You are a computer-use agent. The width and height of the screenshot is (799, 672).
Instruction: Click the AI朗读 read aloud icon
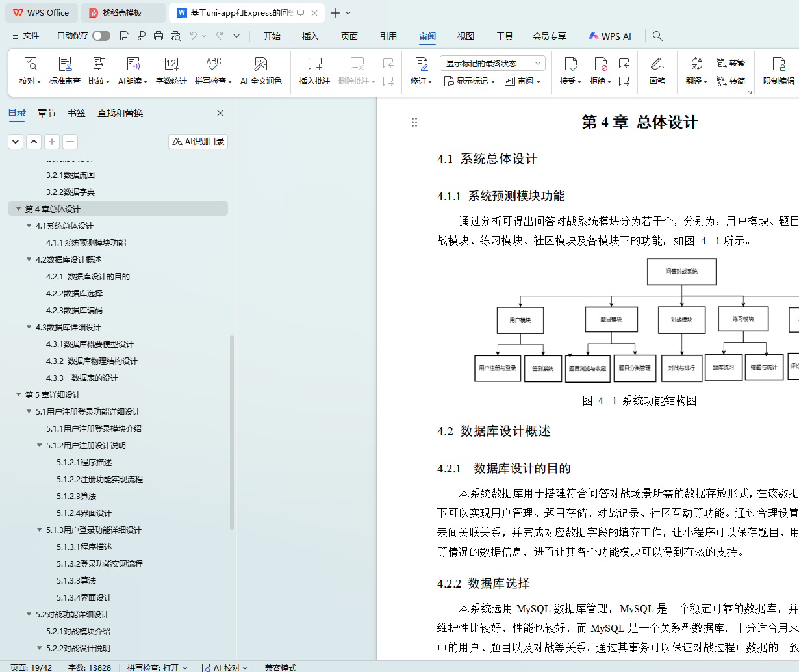(133, 64)
